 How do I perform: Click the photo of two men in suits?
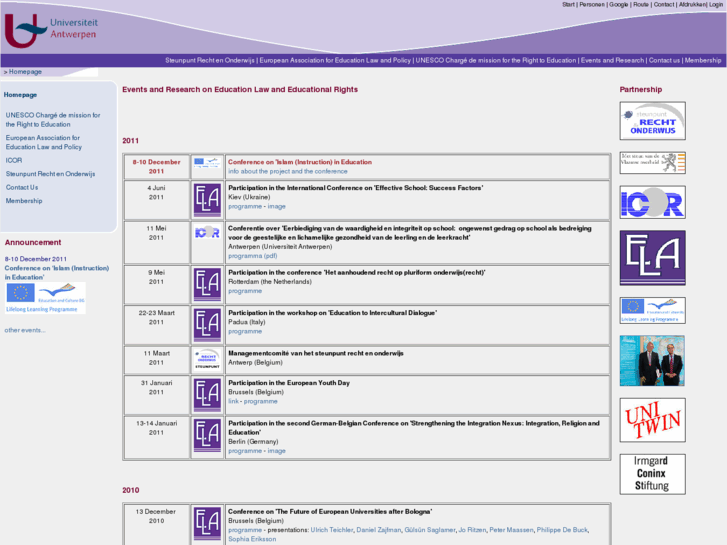point(652,361)
